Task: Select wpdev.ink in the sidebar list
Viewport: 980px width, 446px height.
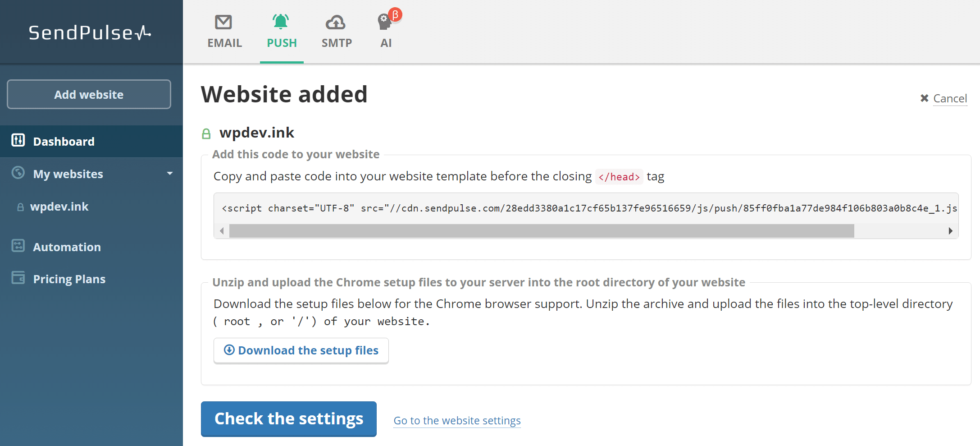Action: [x=59, y=207]
